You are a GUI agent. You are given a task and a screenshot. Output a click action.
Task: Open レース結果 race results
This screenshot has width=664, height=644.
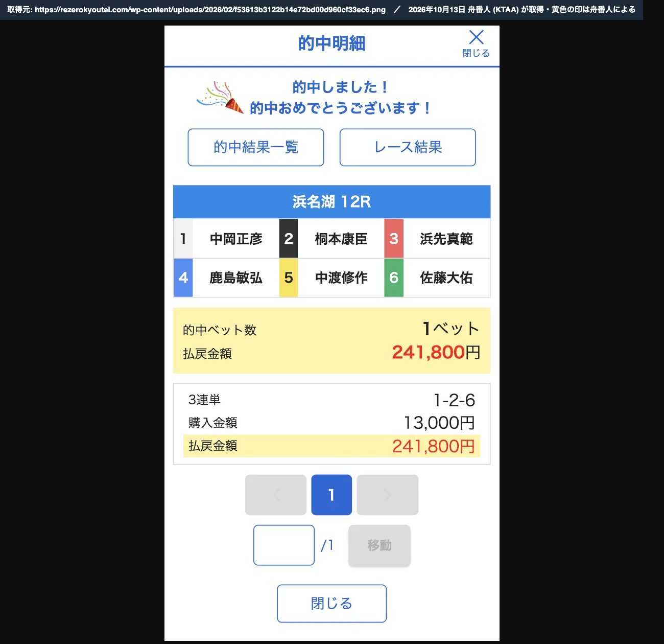pos(408,147)
